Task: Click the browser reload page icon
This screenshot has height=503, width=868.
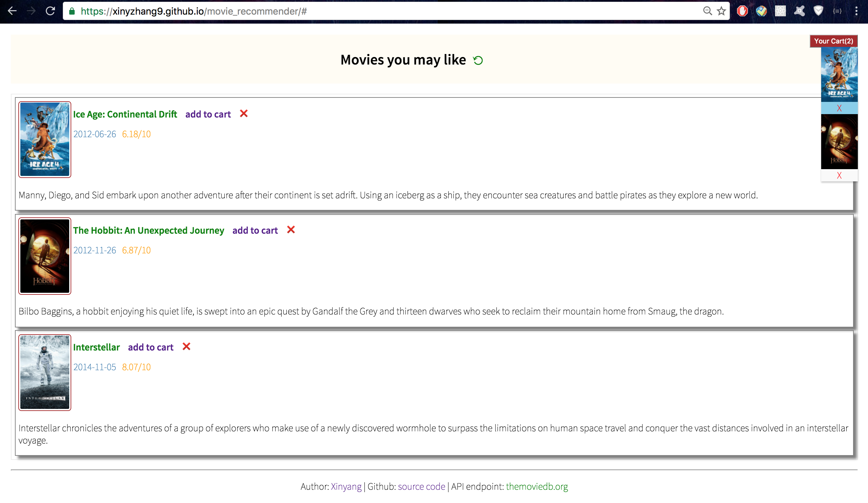Action: click(50, 11)
